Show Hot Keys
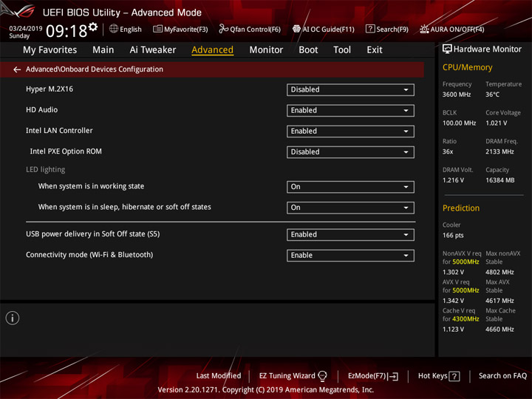The width and height of the screenshot is (532, 399). click(x=432, y=375)
